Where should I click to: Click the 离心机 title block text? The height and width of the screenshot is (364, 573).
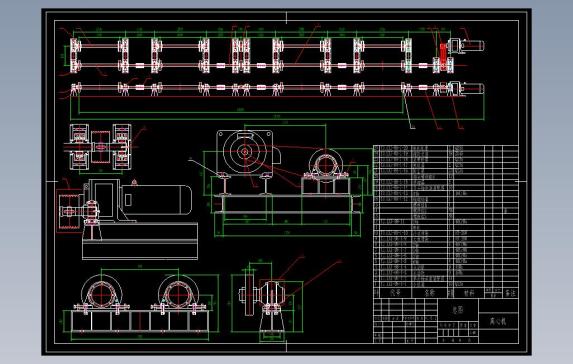pyautogui.click(x=497, y=322)
